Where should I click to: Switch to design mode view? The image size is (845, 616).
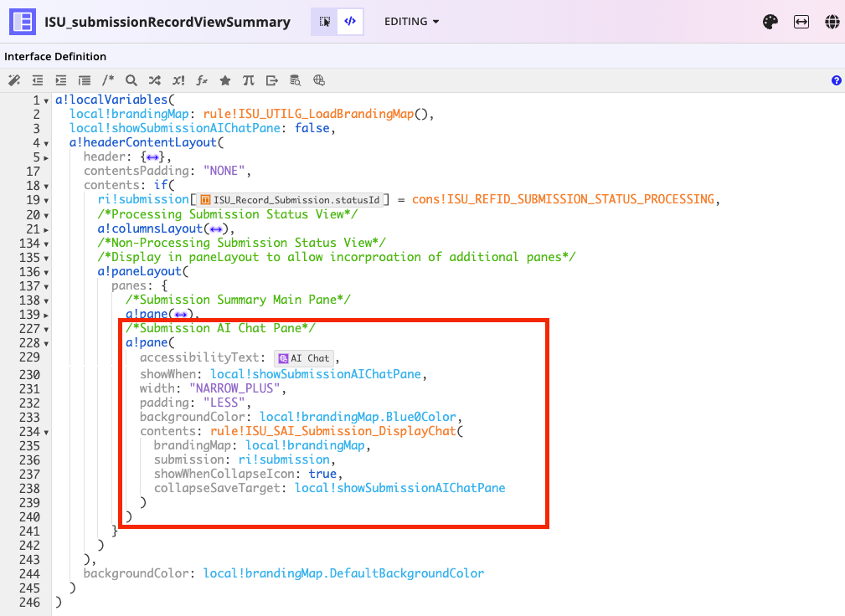[324, 22]
